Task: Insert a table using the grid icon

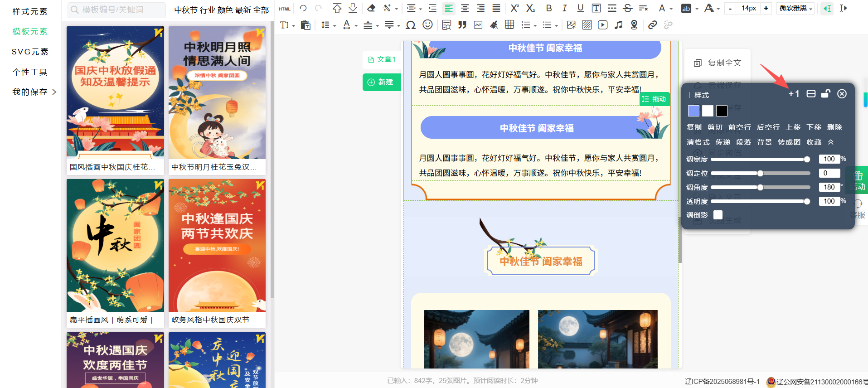Action: (509, 25)
